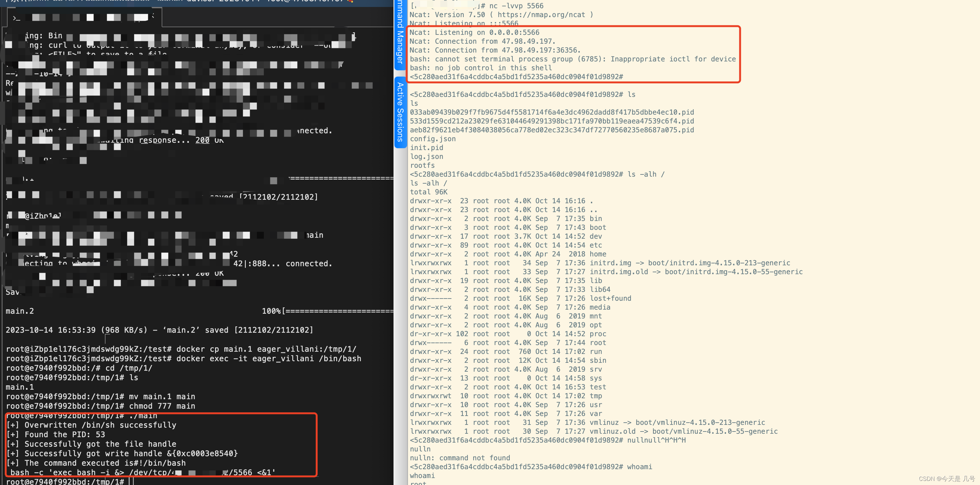The image size is (980, 485).
Task: Click 'Connection from 47.98.49.197:36356' line
Action: [x=495, y=50]
